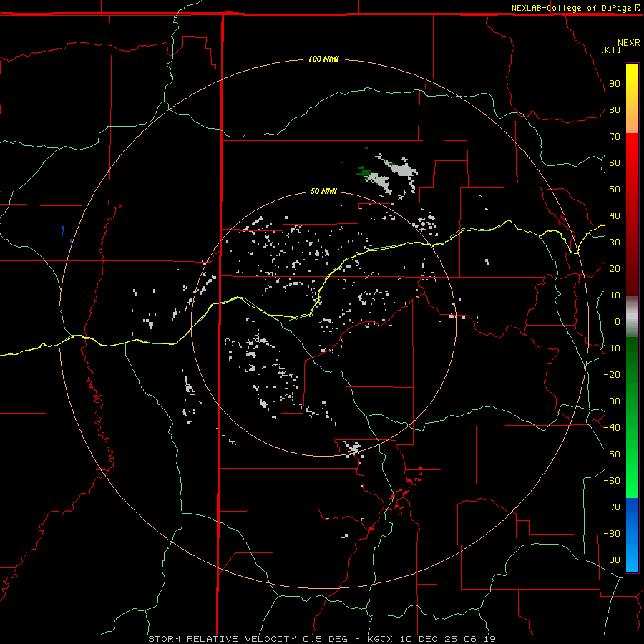The image size is (644, 644).
Task: Select the NEXR label above the scale
Action: (628, 43)
